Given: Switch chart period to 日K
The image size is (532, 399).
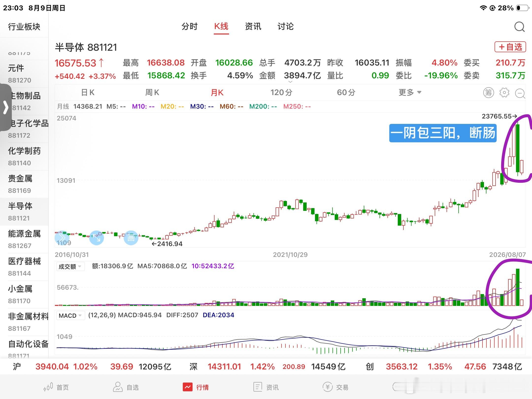Looking at the screenshot, I should click(88, 93).
